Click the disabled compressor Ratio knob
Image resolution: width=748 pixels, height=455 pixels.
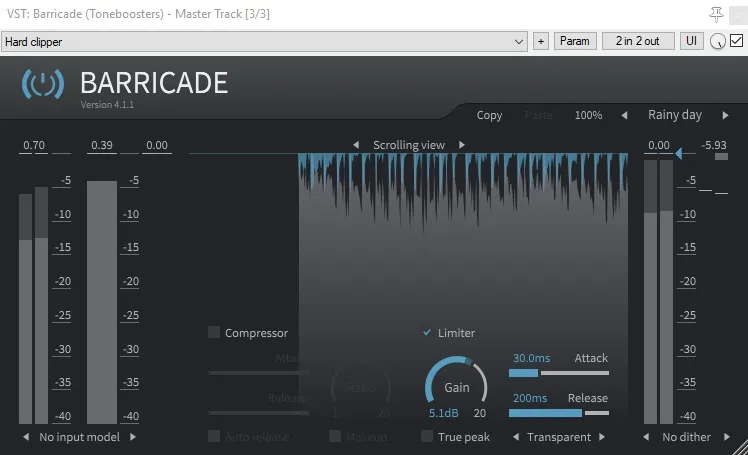point(361,387)
